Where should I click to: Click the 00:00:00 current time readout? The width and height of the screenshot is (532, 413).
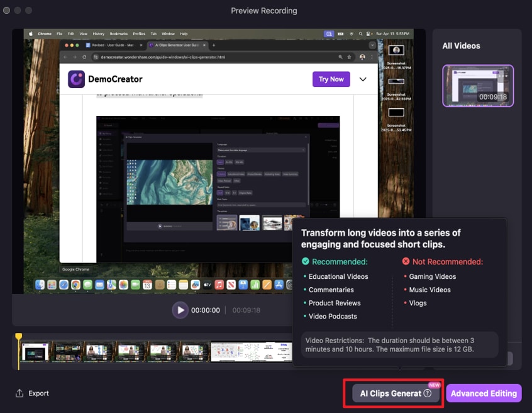point(205,310)
